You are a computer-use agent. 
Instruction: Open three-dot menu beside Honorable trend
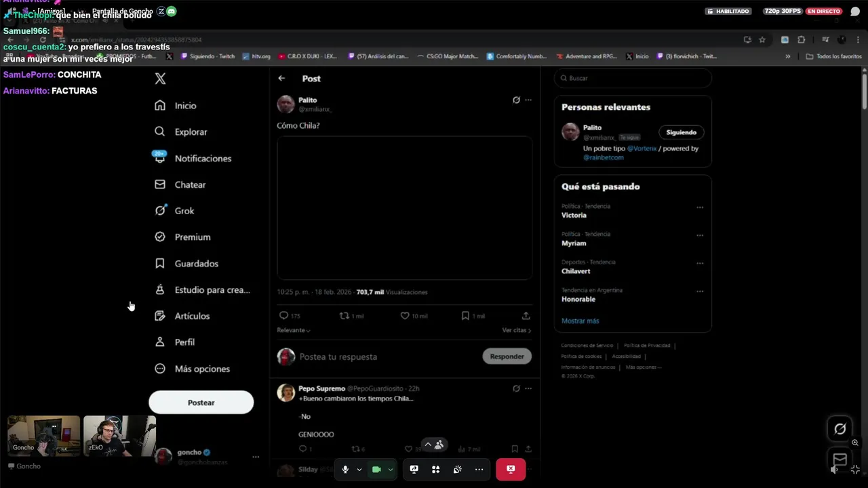coord(700,291)
